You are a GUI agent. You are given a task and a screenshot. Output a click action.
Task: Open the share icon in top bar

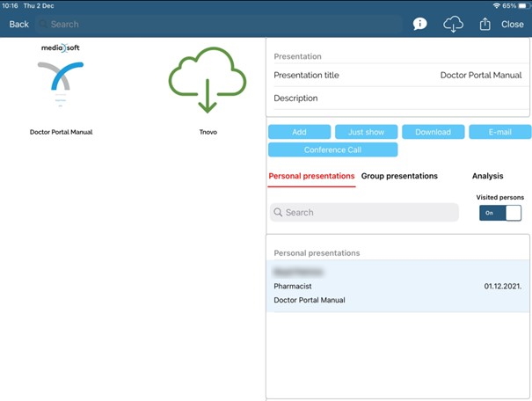point(484,25)
